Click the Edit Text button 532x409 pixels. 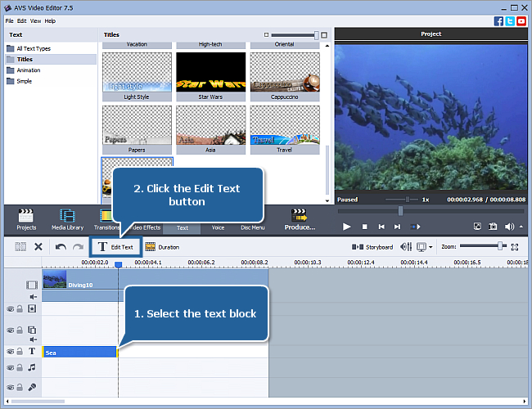(x=115, y=247)
